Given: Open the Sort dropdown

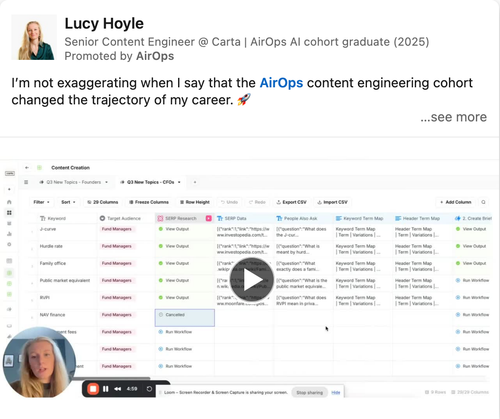Looking at the screenshot, I should (x=68, y=202).
